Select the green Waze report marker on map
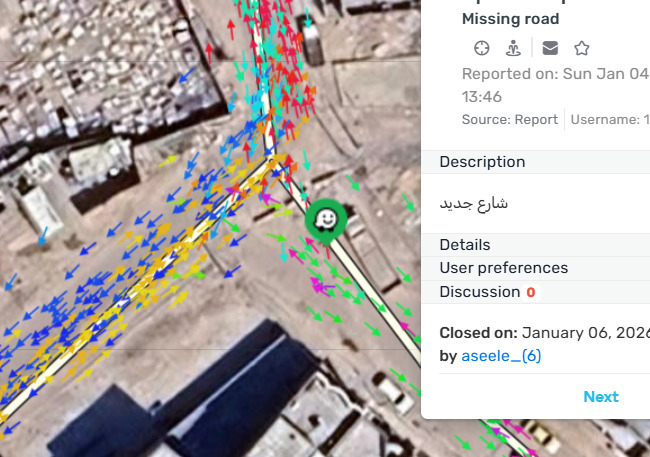 (324, 217)
